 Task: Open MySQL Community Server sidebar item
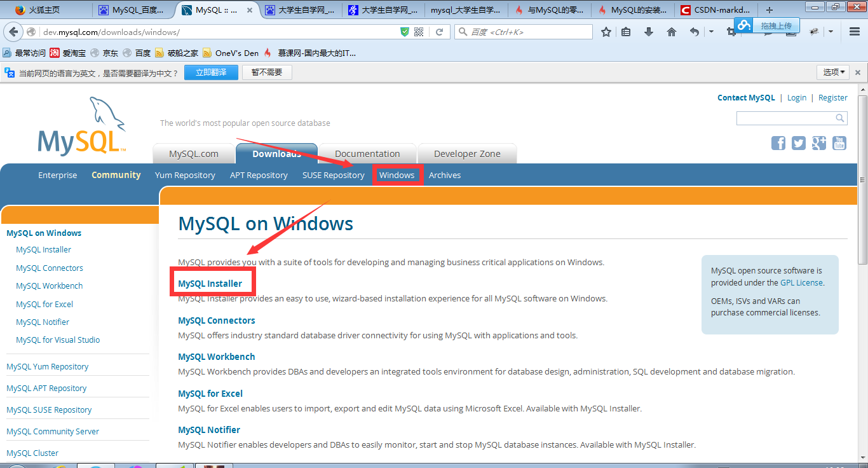click(x=53, y=431)
